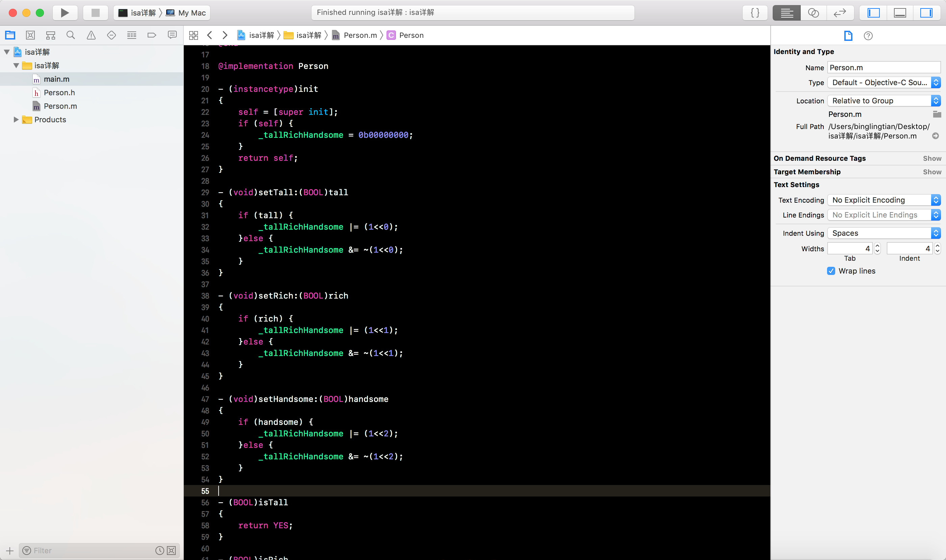Open the Type dropdown Default Objective-C Source

tap(884, 83)
